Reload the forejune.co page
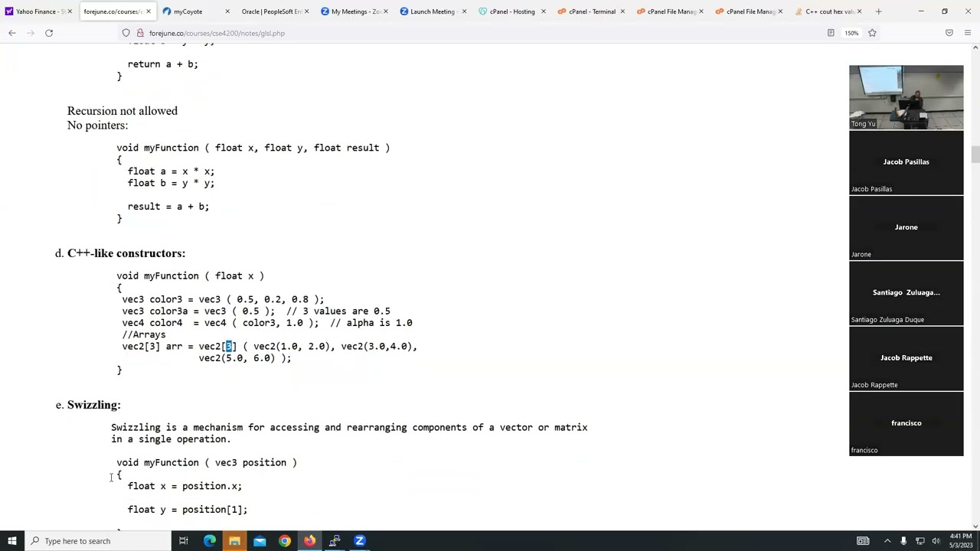980x551 pixels. click(49, 33)
